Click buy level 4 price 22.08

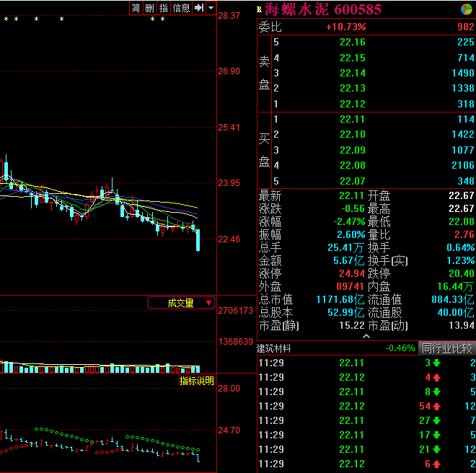353,165
